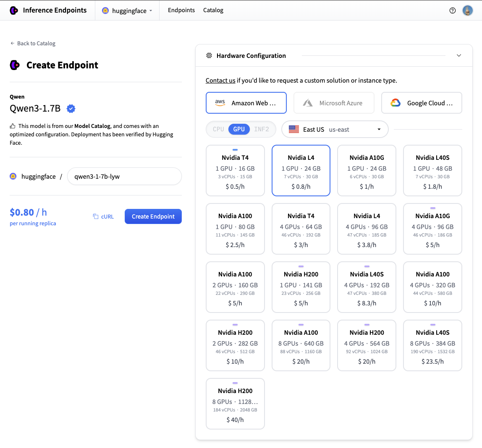Select Microsoft Azure provider
The width and height of the screenshot is (482, 448).
pos(334,103)
